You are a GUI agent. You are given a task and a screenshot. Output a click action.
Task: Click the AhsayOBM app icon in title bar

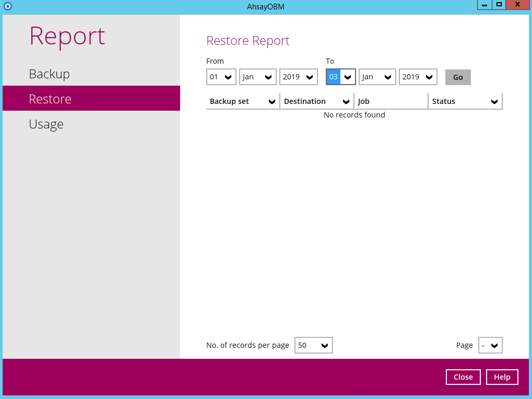pos(7,6)
